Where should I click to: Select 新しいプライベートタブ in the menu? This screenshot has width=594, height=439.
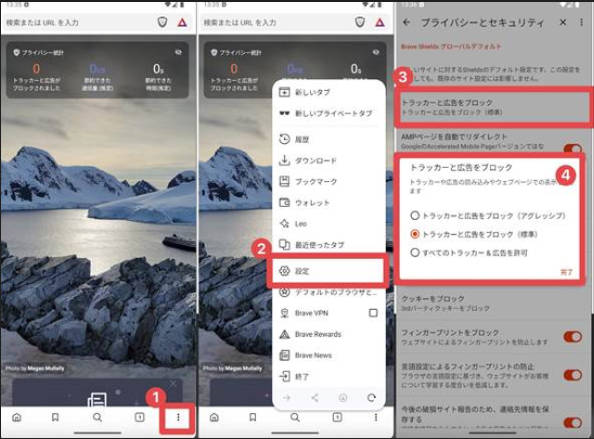point(329,113)
